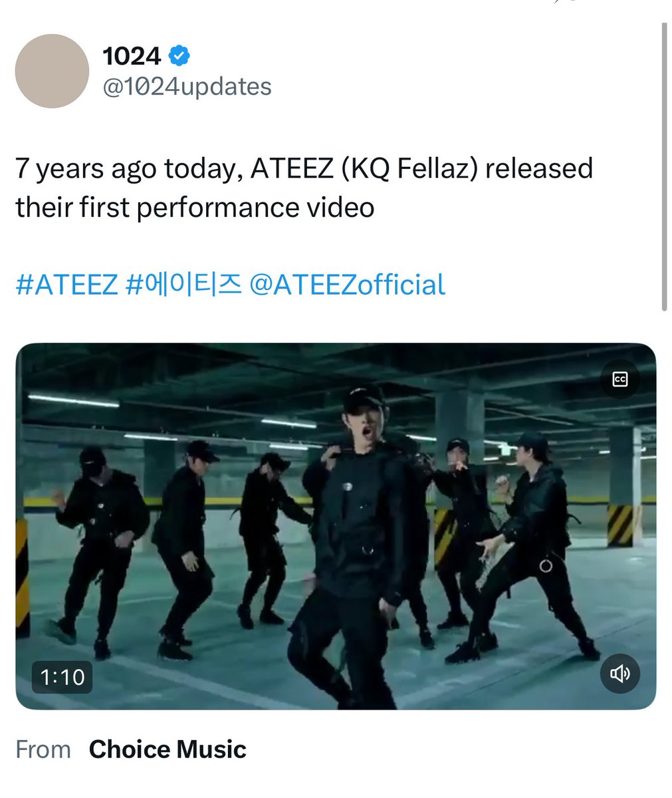
Task: Click the blue verified badge beside 1024
Action: pyautogui.click(x=178, y=57)
